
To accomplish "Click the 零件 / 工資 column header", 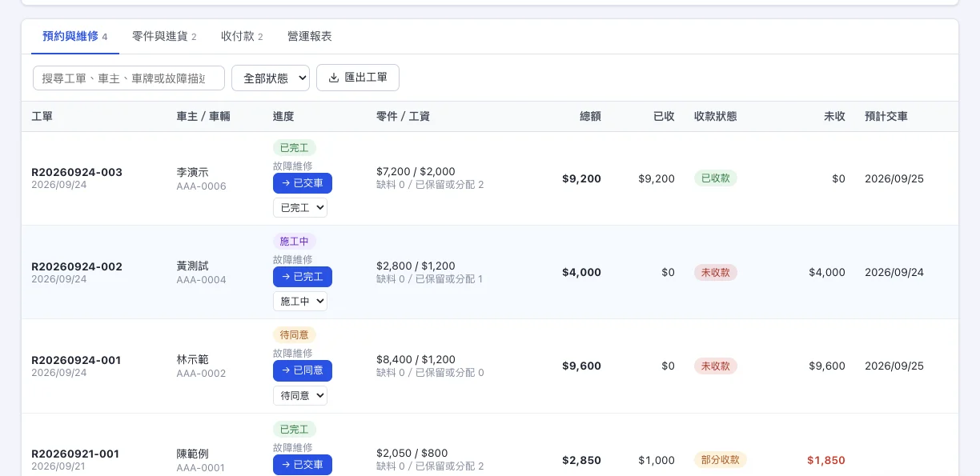I will pyautogui.click(x=403, y=117).
